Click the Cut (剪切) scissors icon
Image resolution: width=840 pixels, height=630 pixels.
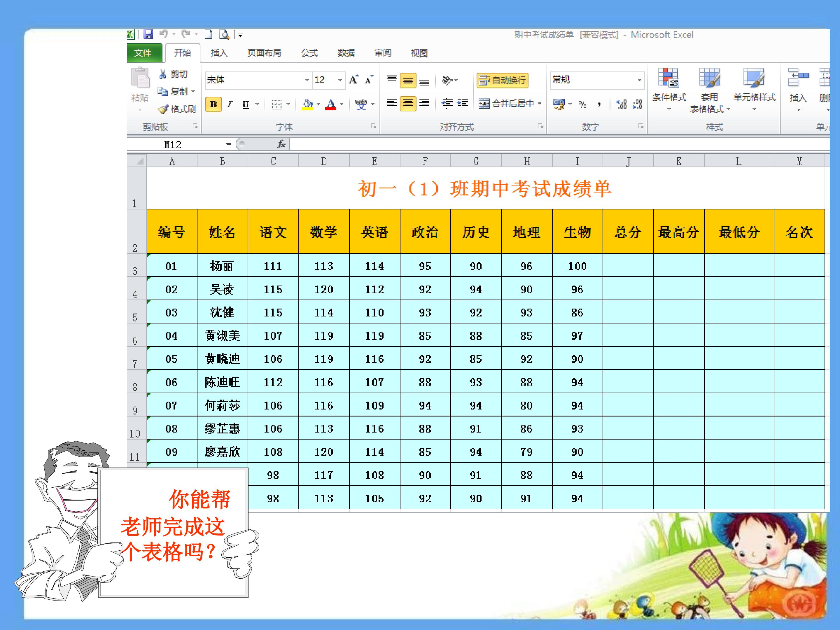[163, 74]
